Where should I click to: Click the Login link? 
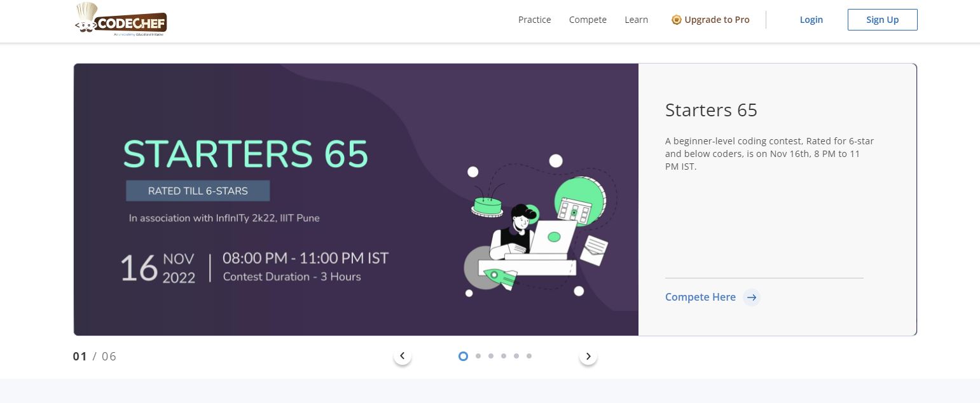click(811, 20)
